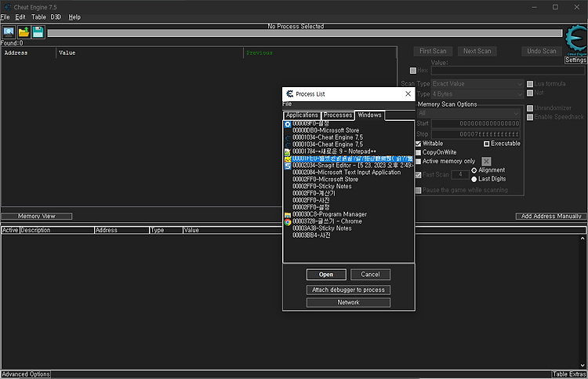
Task: Select the Windows tab
Action: click(369, 115)
